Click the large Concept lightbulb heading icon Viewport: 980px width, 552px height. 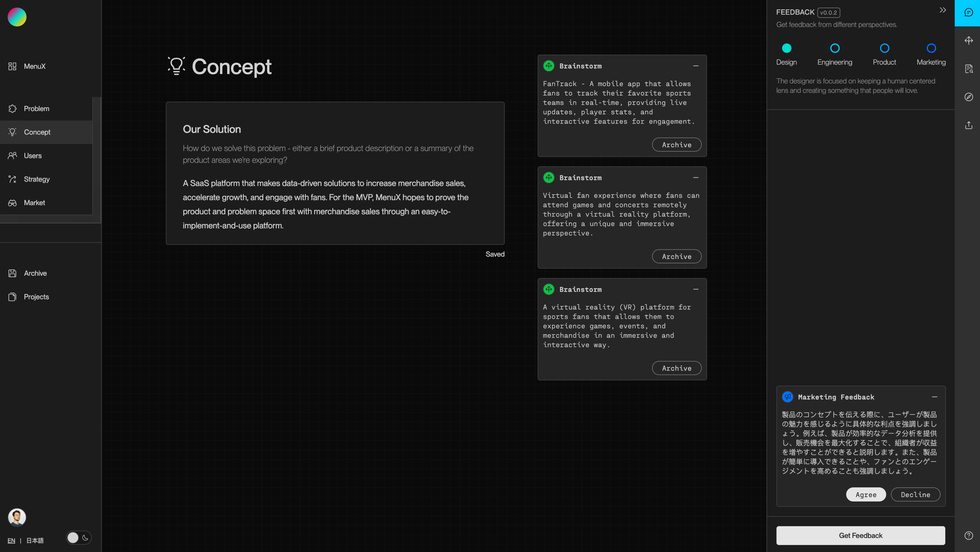176,66
